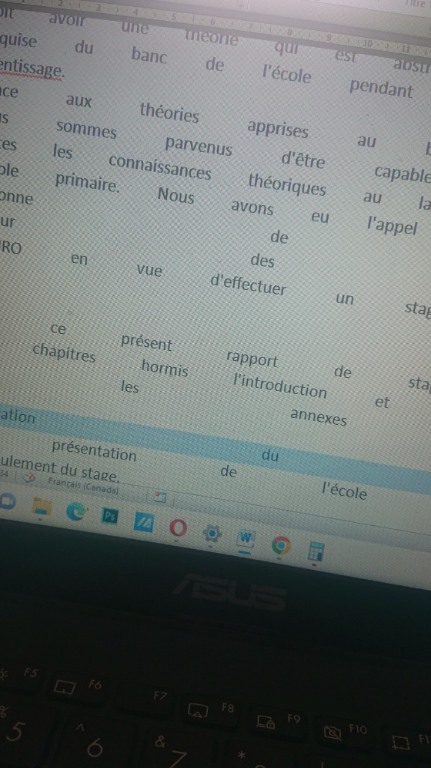Screen dimensions: 431x768
Task: Click the word "présent" in the document
Action: [146, 342]
